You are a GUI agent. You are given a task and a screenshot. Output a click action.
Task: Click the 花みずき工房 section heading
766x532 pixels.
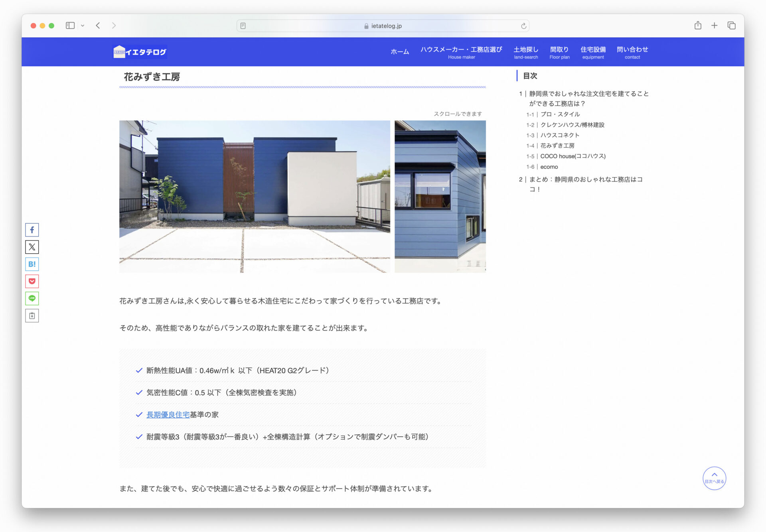pos(152,77)
